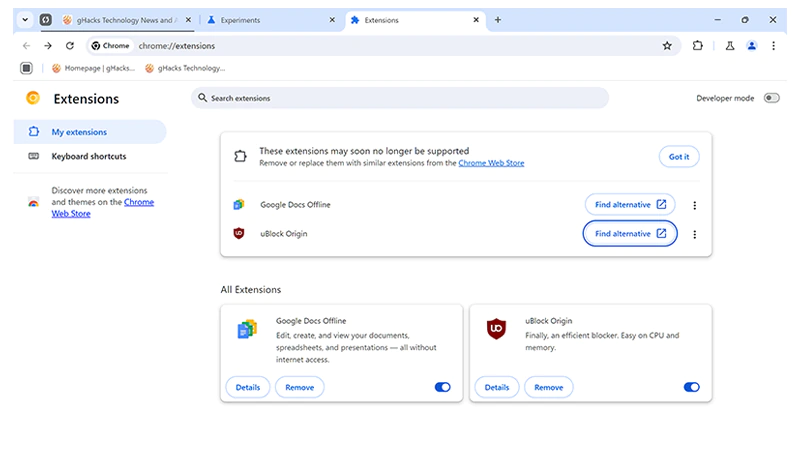Disable Google Docs Offline toggle
800x467 pixels.
tap(442, 387)
